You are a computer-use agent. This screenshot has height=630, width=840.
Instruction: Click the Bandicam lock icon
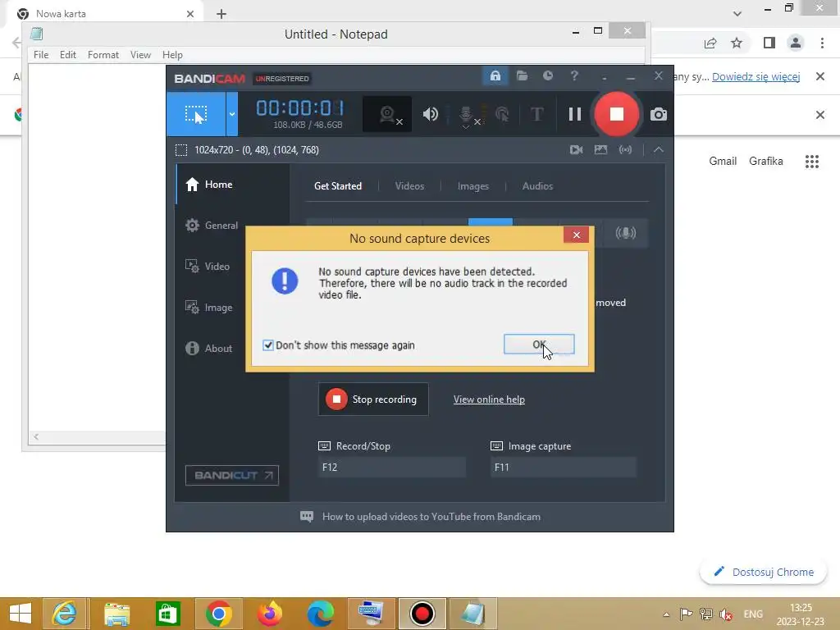(x=495, y=76)
